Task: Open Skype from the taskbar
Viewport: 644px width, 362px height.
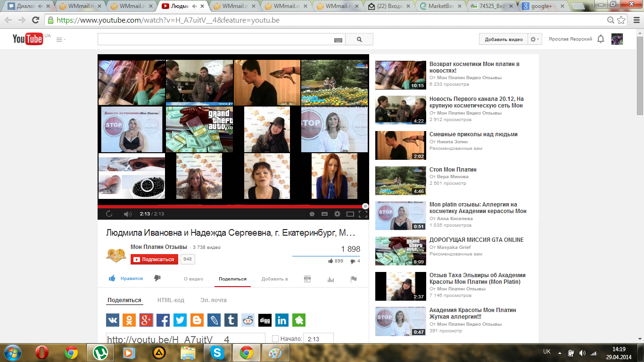Action: (x=217, y=353)
